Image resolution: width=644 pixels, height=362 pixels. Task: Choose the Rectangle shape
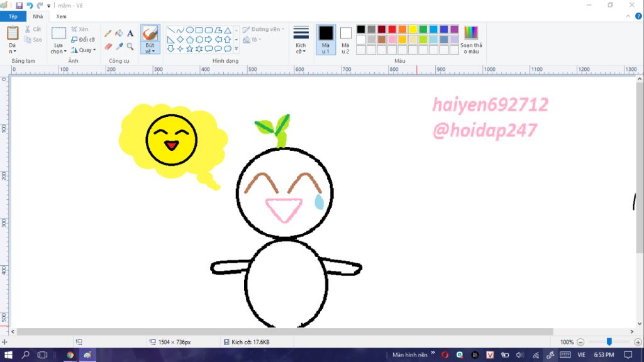[x=199, y=30]
